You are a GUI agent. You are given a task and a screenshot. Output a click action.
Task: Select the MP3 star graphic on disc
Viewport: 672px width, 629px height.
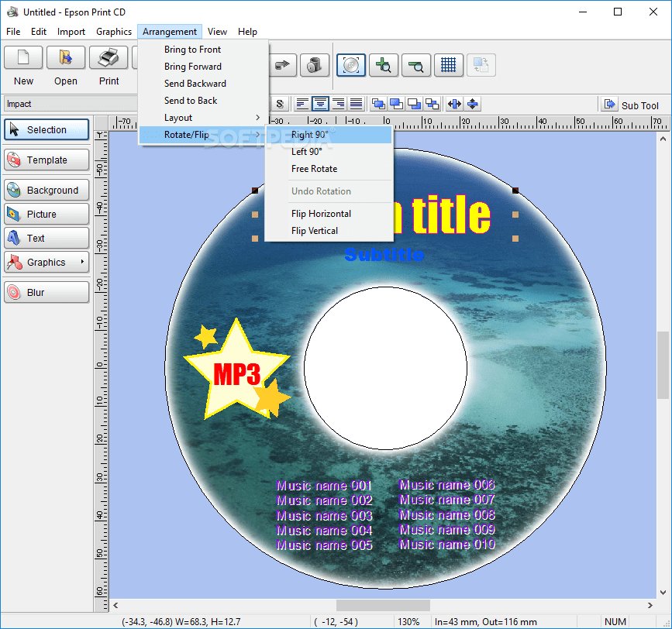(x=236, y=373)
